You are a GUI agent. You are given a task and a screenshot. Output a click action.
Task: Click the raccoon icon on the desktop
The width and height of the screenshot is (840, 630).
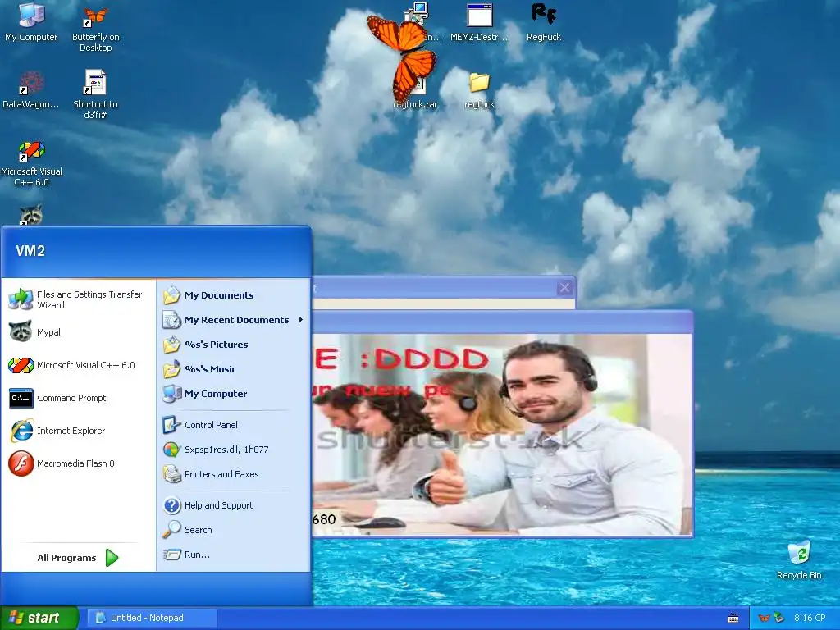point(31,214)
